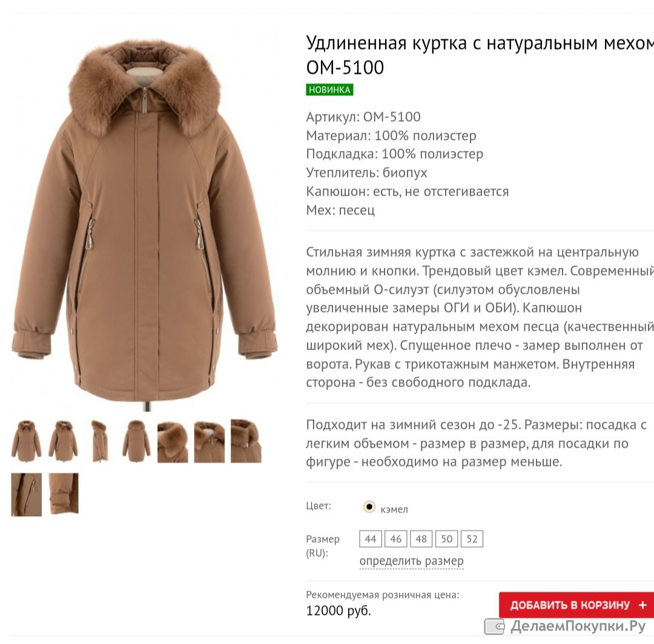Choose size 44
The image size is (654, 644).
(371, 539)
